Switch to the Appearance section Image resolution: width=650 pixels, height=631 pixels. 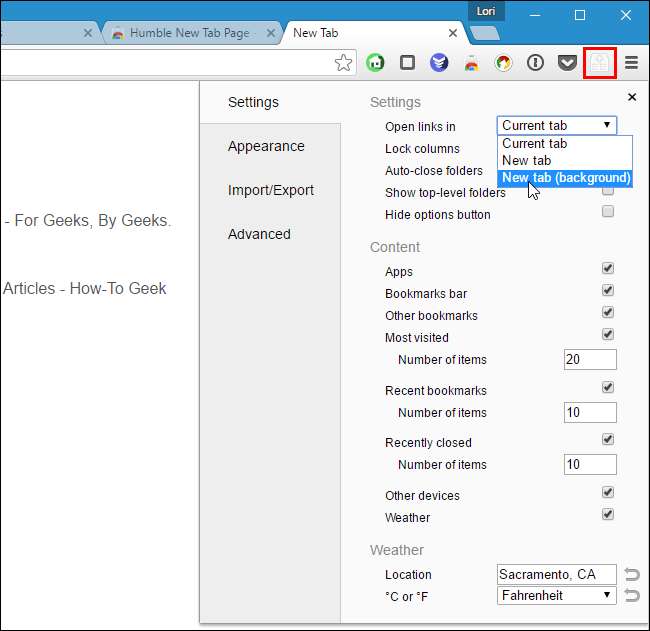(266, 146)
